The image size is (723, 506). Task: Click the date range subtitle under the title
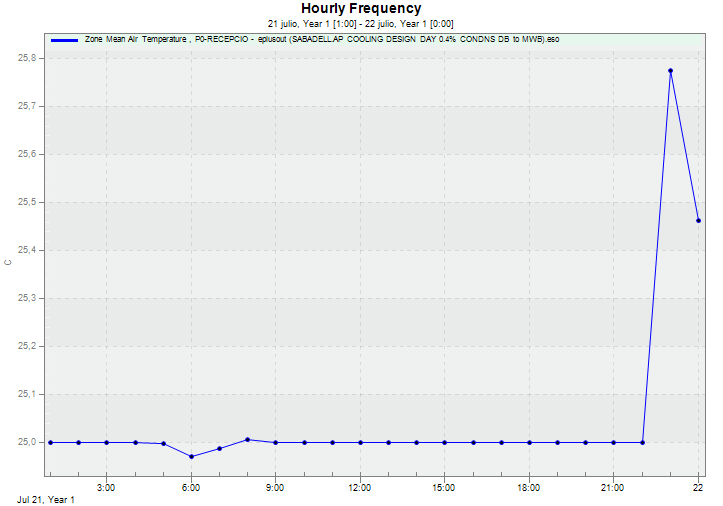coord(361,23)
